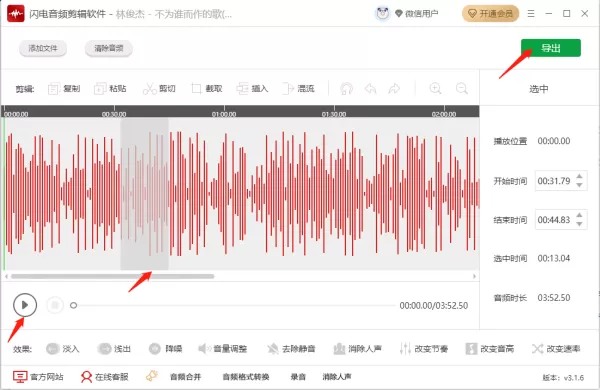This screenshot has height=390, width=600.
Task: Open Change Pitch (改变音高) effect
Action: click(490, 349)
